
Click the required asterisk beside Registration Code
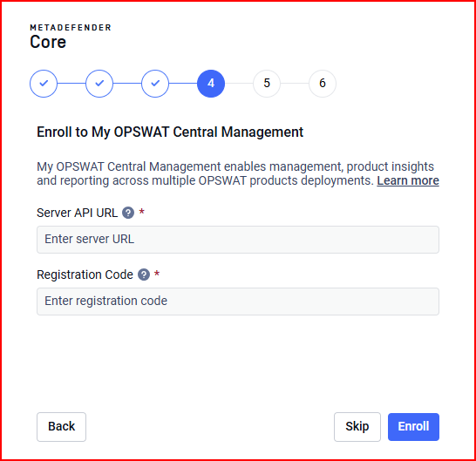(157, 273)
